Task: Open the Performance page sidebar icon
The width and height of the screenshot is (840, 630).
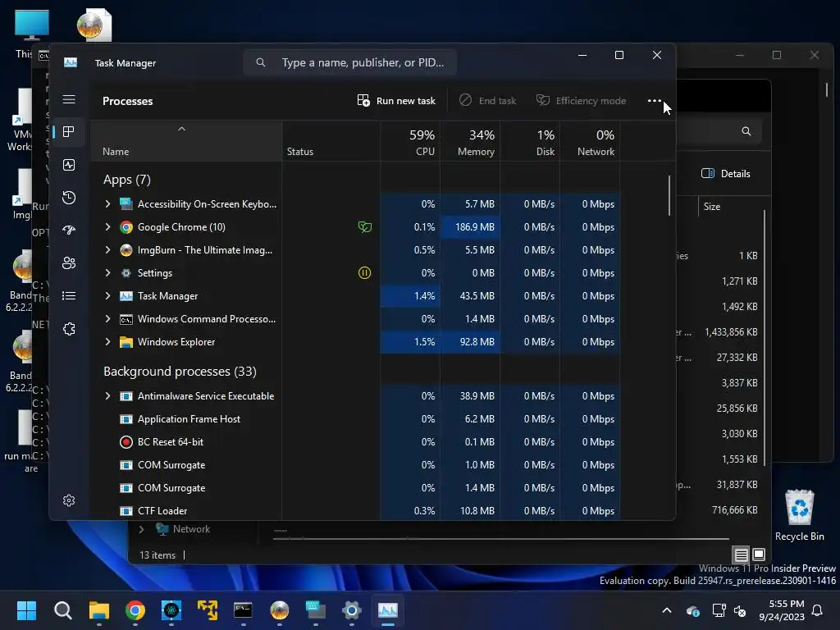Action: (x=69, y=165)
